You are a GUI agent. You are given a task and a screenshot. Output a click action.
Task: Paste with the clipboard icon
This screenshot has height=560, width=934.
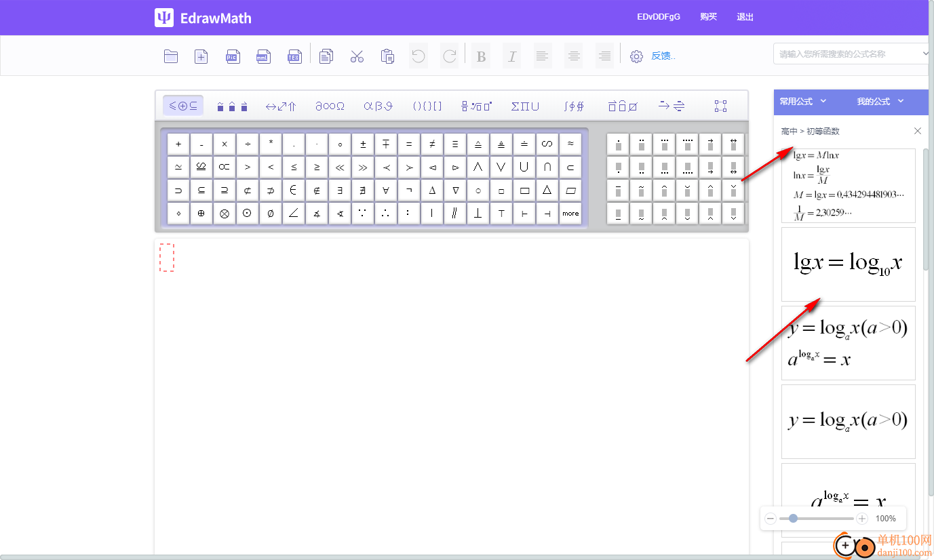(x=387, y=56)
